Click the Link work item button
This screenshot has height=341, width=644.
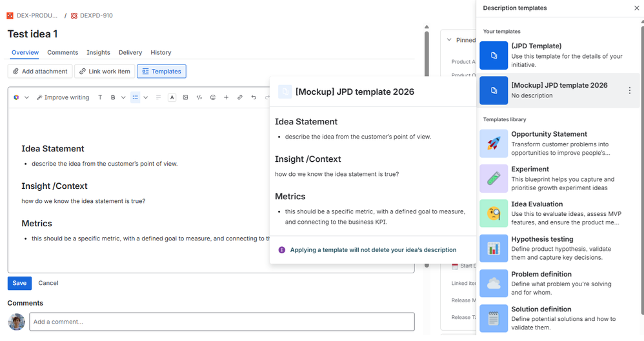tap(105, 71)
